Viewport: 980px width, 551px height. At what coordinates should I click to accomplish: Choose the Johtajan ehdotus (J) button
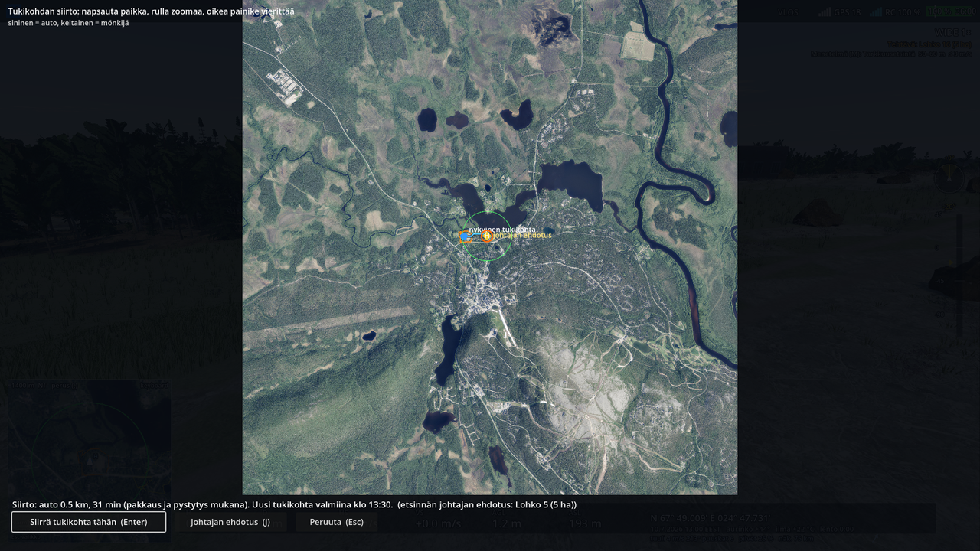point(230,522)
